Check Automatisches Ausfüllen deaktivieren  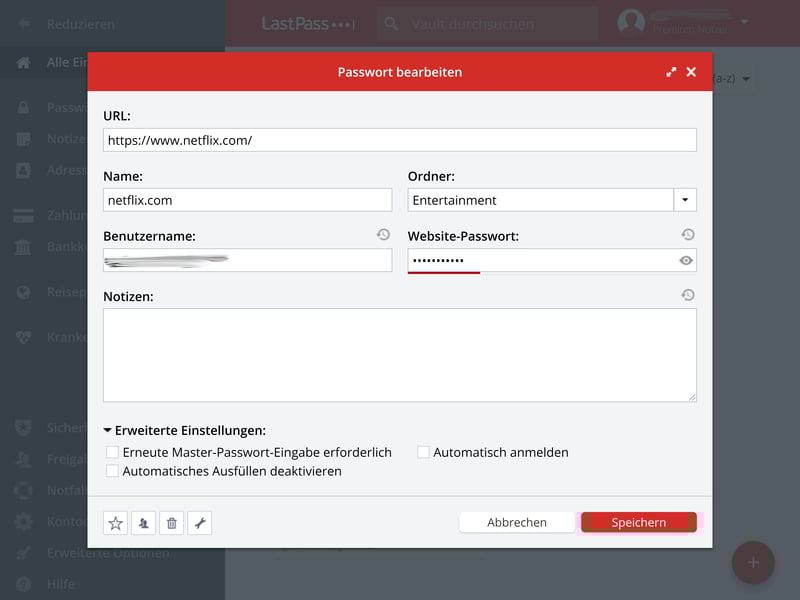point(113,471)
